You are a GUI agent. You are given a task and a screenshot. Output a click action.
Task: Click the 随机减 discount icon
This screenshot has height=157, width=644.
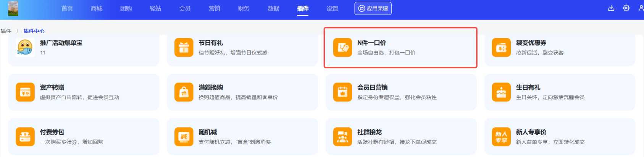[x=184, y=137]
